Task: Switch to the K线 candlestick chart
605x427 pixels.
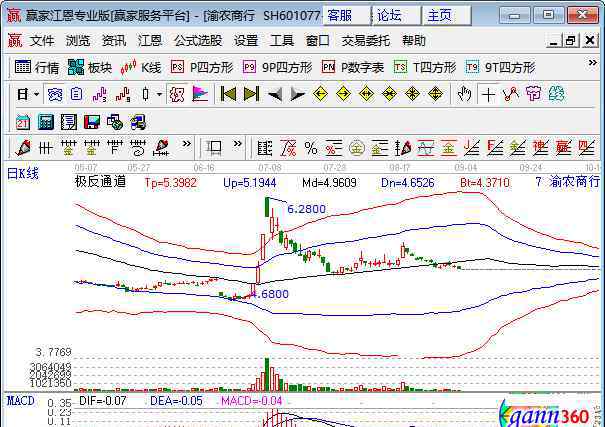Action: click(x=140, y=68)
